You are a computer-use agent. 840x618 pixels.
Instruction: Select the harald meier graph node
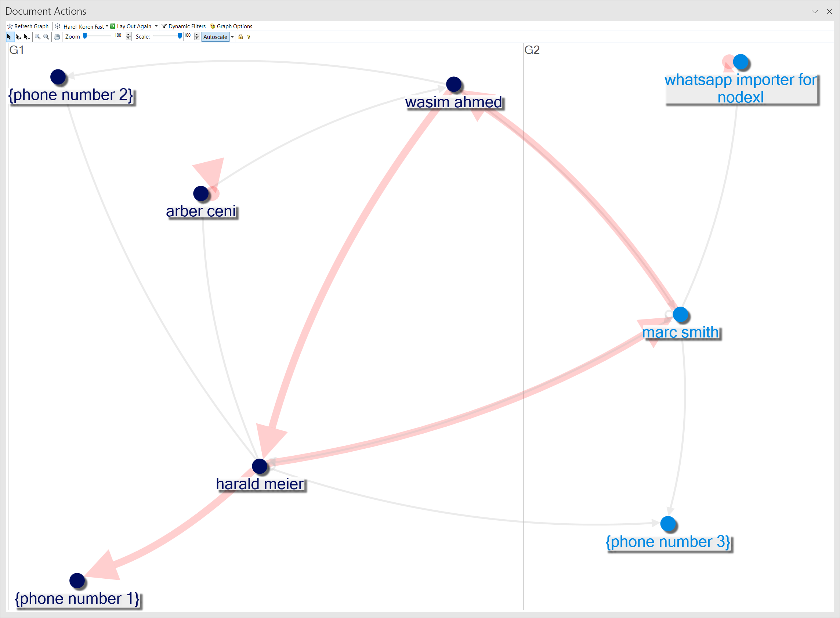click(260, 466)
